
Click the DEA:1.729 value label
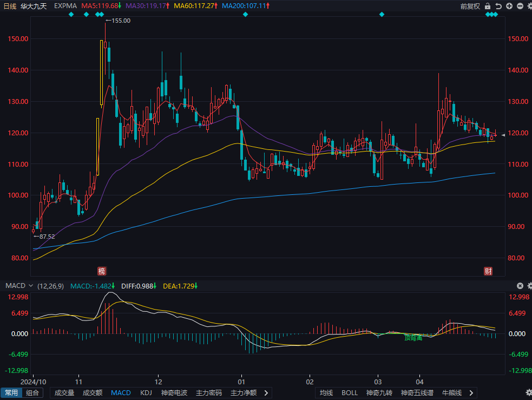tap(180, 286)
